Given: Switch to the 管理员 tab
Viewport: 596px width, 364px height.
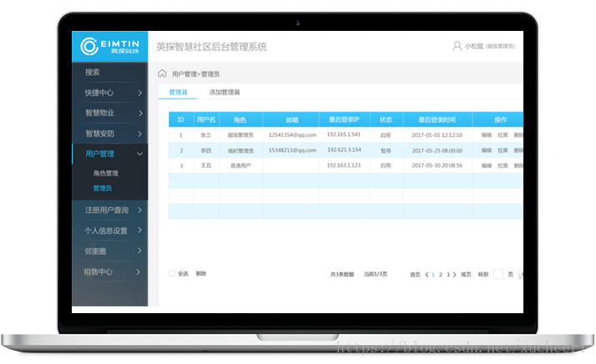Looking at the screenshot, I should 178,92.
